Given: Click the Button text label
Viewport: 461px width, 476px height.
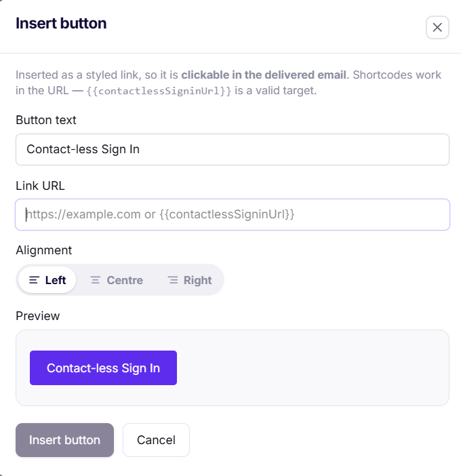Looking at the screenshot, I should (46, 120).
